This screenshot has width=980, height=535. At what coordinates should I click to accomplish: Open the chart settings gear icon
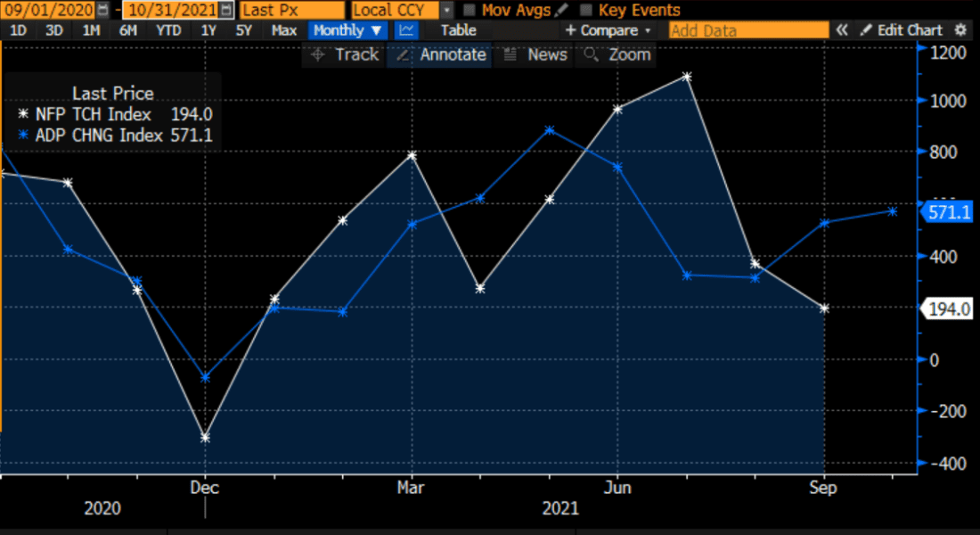tap(960, 29)
